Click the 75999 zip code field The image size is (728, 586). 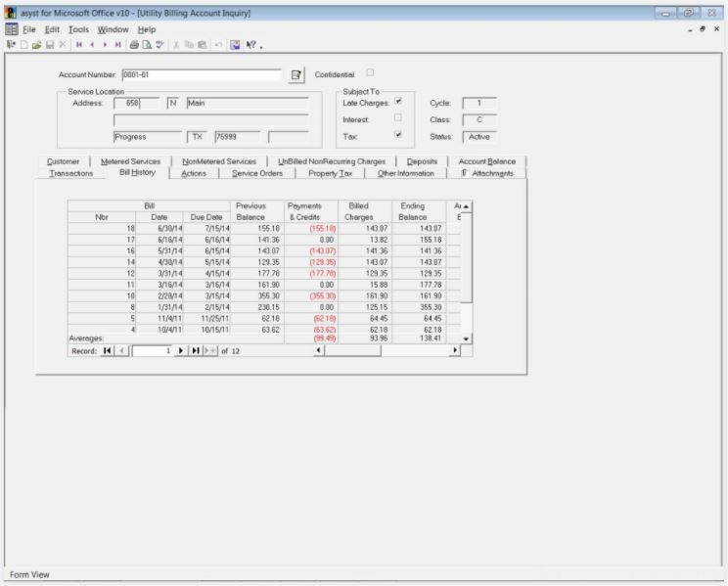click(237, 137)
